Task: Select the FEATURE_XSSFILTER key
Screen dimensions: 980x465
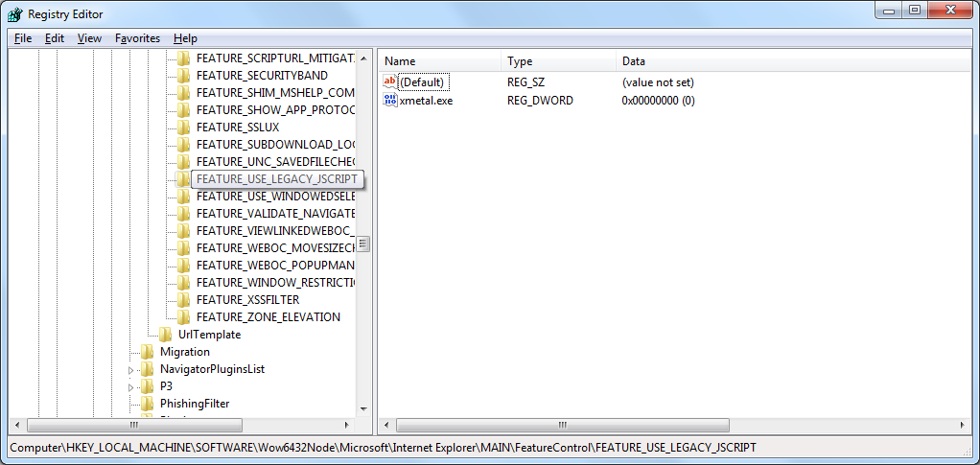Action: pyautogui.click(x=247, y=299)
